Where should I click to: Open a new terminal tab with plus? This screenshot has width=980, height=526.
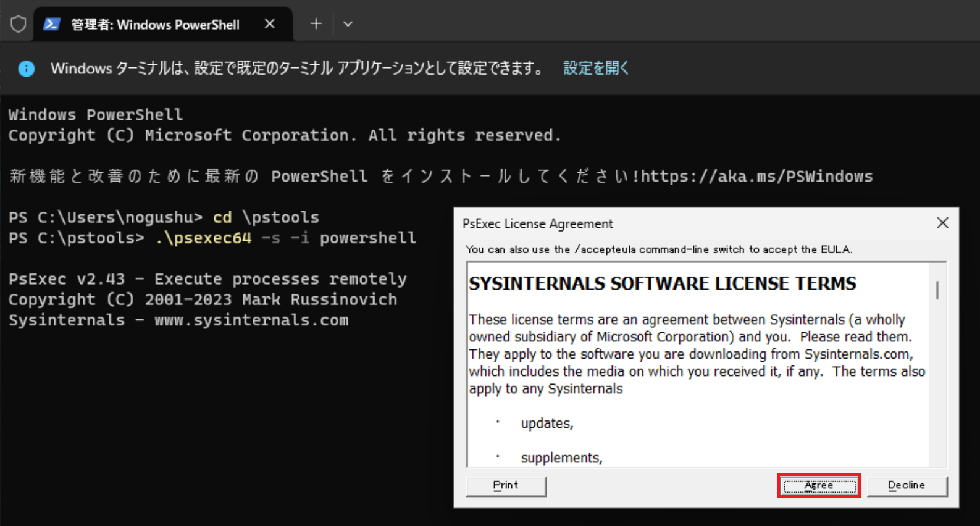click(316, 24)
